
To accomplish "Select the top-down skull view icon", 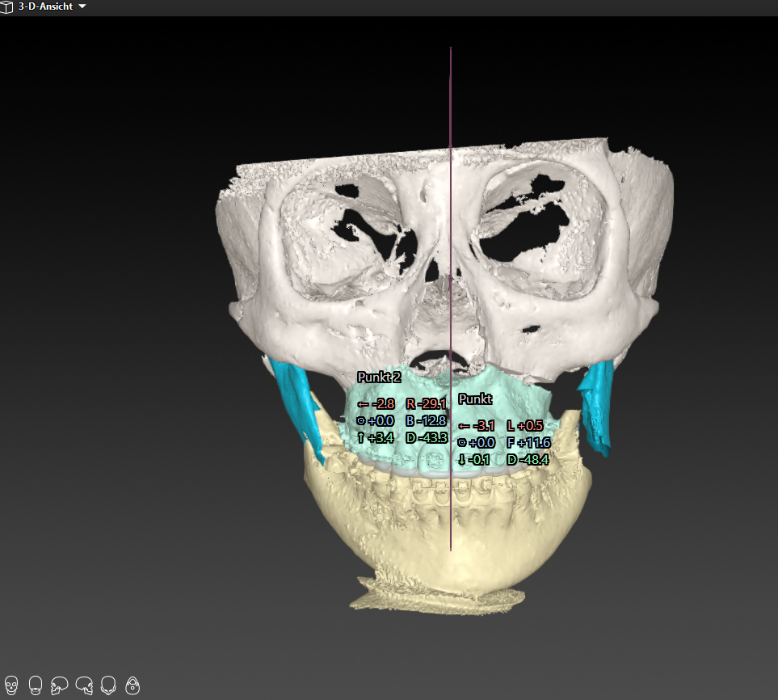I will pyautogui.click(x=132, y=686).
